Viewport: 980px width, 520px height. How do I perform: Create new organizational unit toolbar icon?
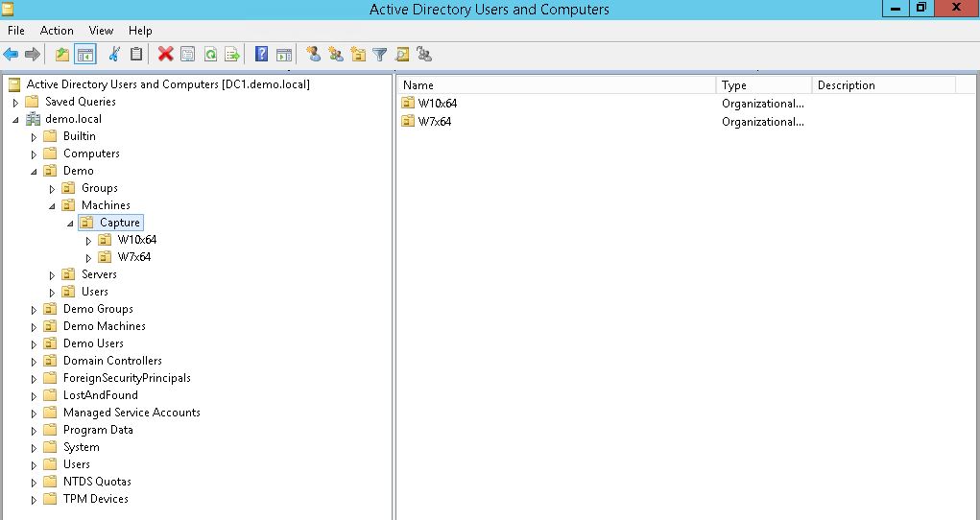coord(358,55)
